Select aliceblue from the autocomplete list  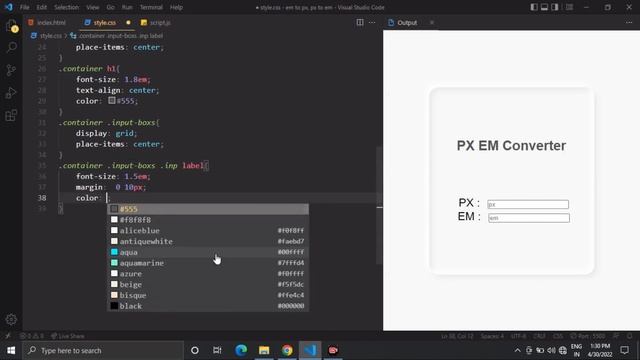pyautogui.click(x=208, y=231)
